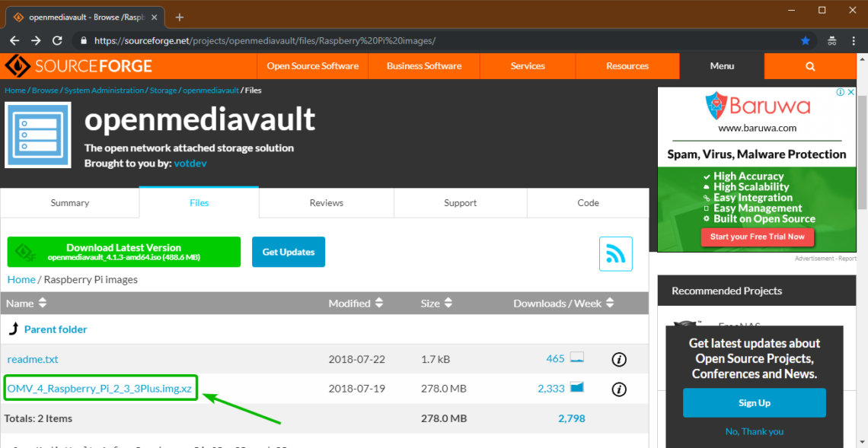Image resolution: width=868 pixels, height=448 pixels.
Task: Click the browser back arrow
Action: 14,40
